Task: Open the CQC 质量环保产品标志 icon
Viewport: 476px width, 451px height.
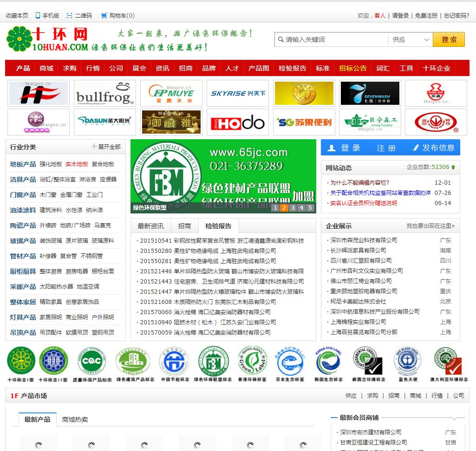Action: [92, 364]
